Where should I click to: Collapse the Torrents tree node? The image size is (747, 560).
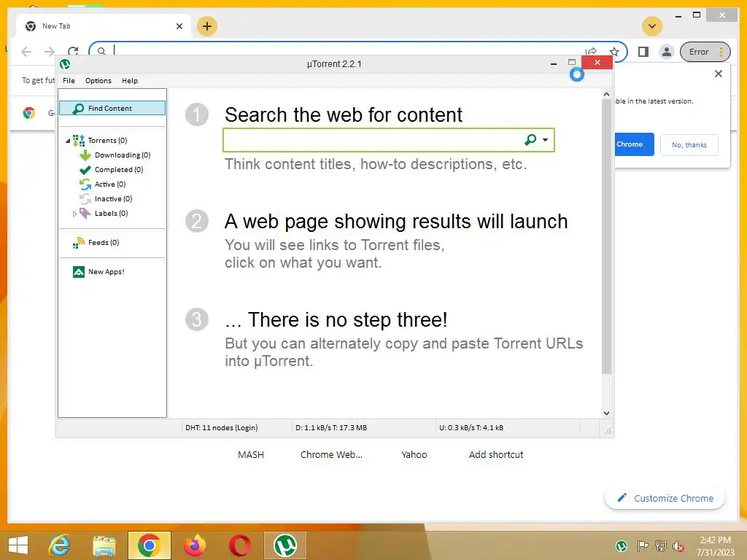point(68,141)
